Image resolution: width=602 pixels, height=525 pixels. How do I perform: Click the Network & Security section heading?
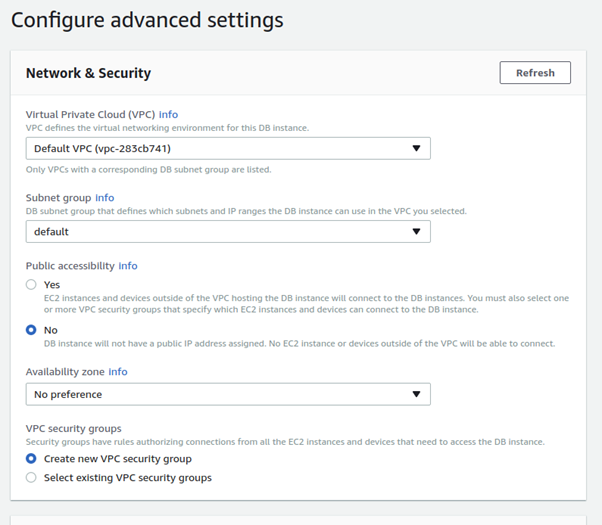pos(88,73)
